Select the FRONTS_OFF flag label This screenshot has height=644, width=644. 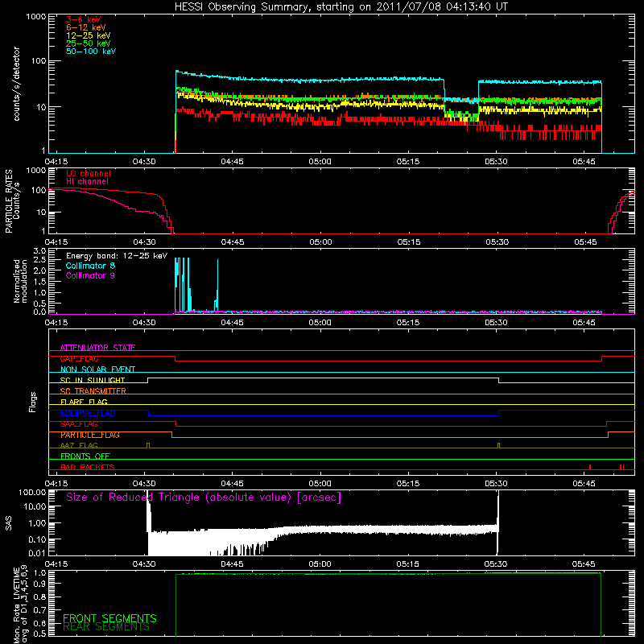(x=85, y=456)
